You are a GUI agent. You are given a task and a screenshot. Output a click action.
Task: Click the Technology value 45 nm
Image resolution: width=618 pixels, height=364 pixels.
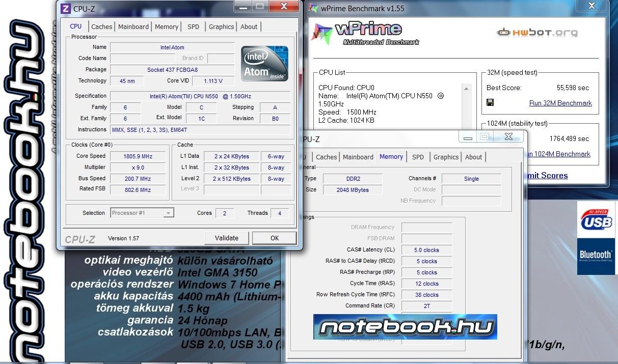tap(127, 81)
